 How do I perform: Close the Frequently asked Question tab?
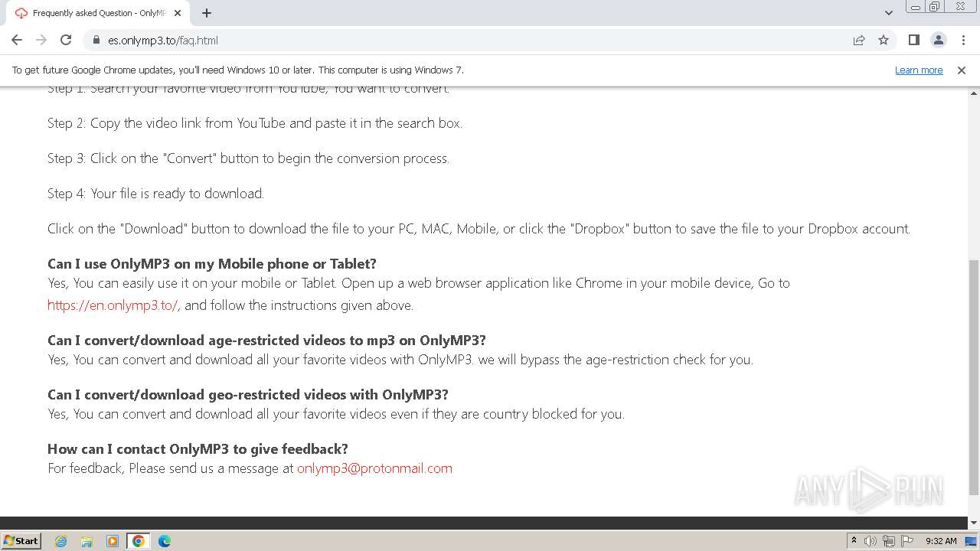[178, 13]
